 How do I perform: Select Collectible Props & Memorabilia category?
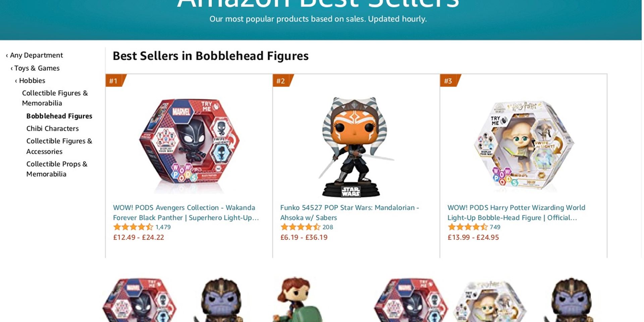57,169
